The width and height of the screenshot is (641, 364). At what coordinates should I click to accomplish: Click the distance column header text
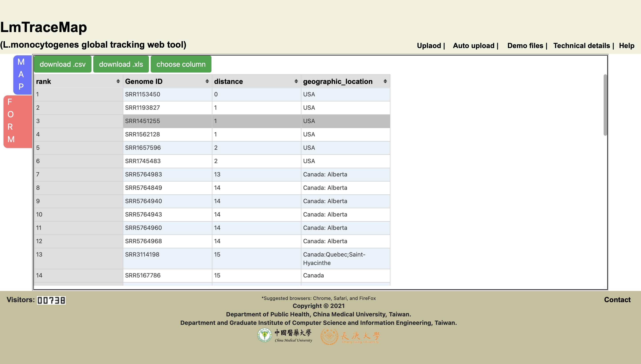coord(228,81)
